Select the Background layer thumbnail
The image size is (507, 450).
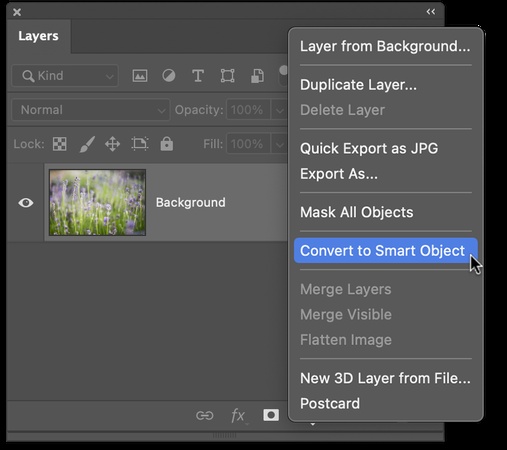pyautogui.click(x=97, y=202)
